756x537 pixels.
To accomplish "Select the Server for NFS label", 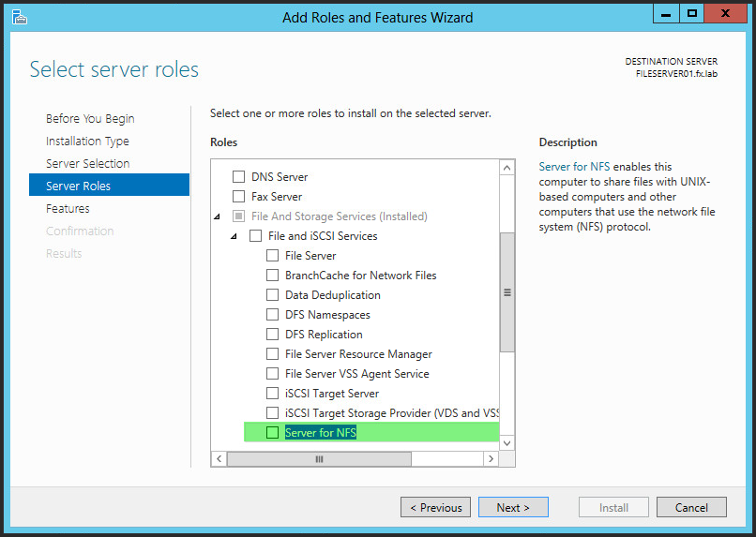I will pos(321,432).
